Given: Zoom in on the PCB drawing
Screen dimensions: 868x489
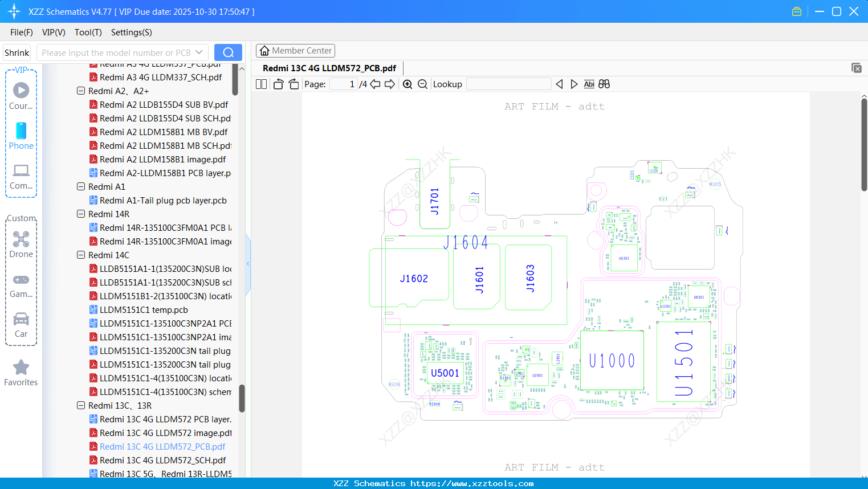Looking at the screenshot, I should point(407,84).
